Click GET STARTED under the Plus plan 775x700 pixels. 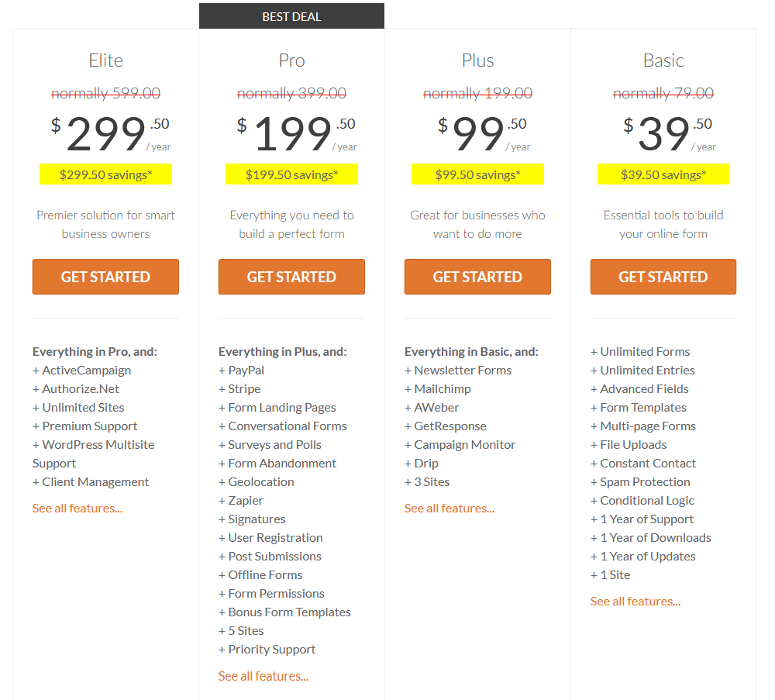point(477,277)
